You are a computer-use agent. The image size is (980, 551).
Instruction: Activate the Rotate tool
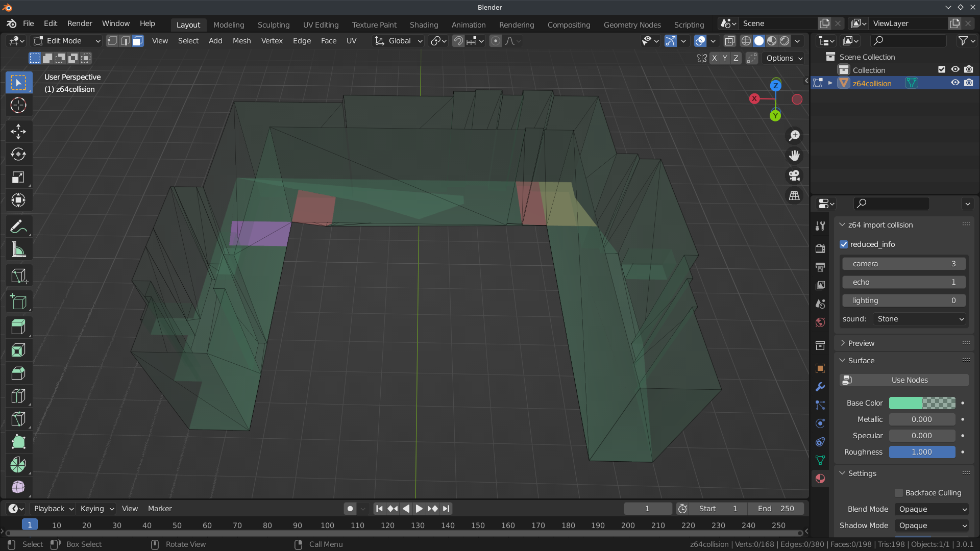(18, 154)
